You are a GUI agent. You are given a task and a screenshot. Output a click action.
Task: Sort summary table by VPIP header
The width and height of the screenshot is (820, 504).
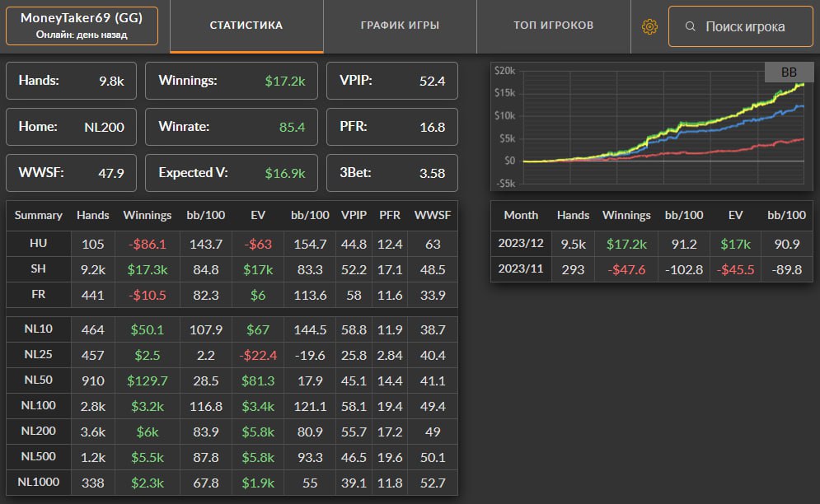[354, 216]
